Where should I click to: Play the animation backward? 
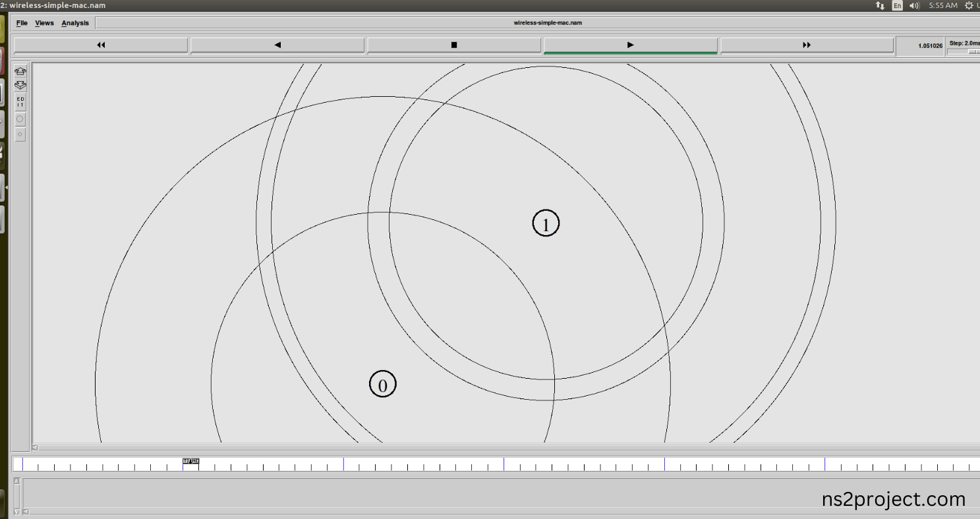[x=277, y=45]
